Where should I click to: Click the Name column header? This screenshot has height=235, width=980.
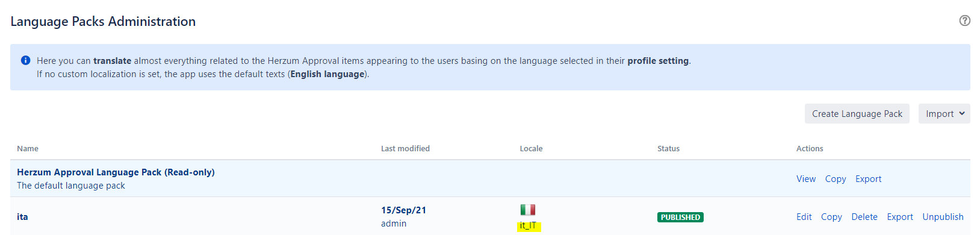28,148
